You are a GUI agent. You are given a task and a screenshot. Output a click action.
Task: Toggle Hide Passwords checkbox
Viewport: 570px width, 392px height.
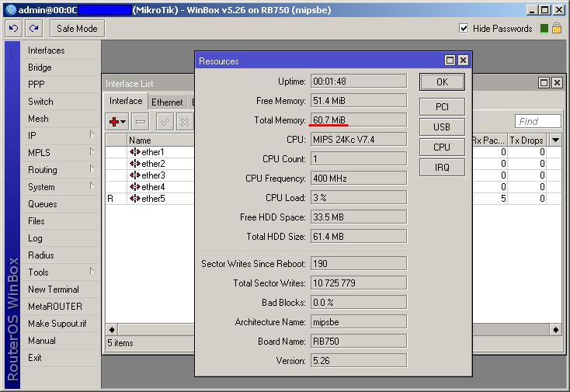tap(464, 28)
